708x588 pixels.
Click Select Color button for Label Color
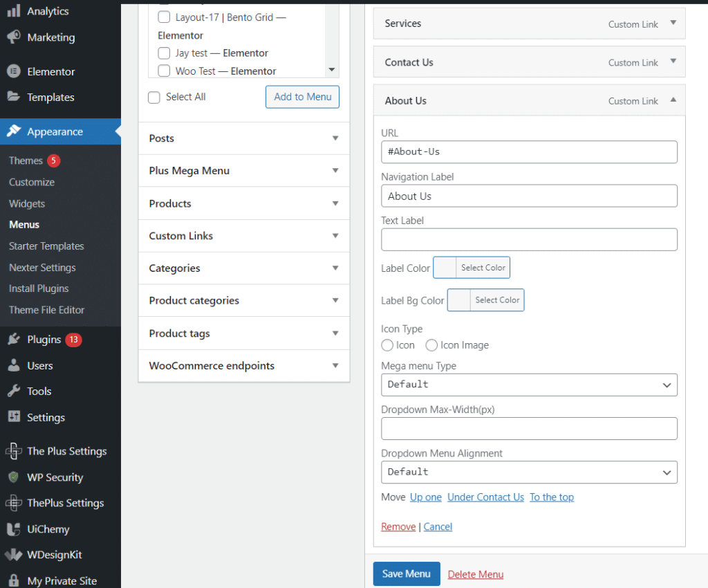pyautogui.click(x=483, y=267)
